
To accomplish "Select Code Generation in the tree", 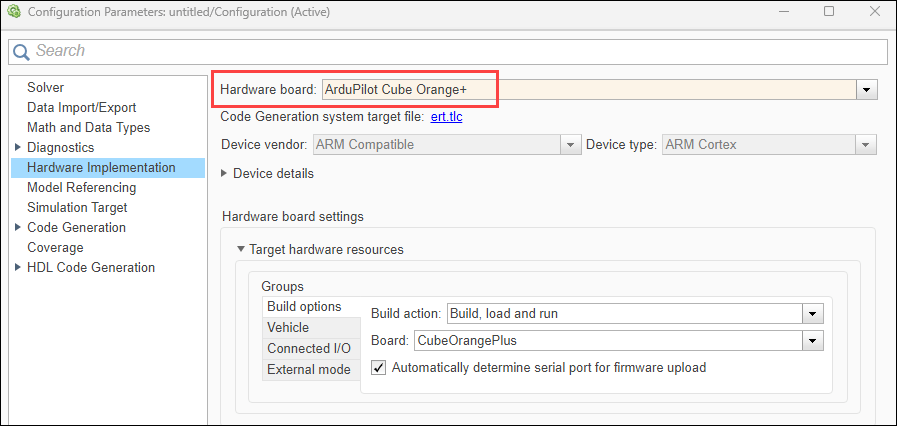I will tap(76, 228).
